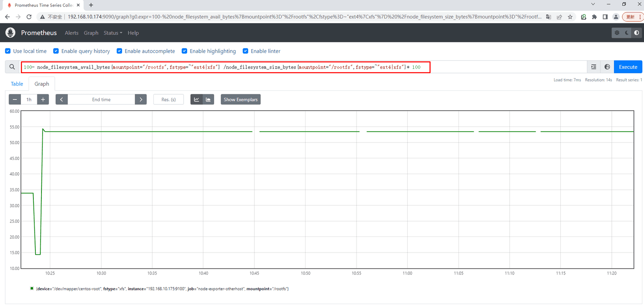This screenshot has width=644, height=307.
Task: Switch to the light theme sun icon
Action: click(x=617, y=33)
